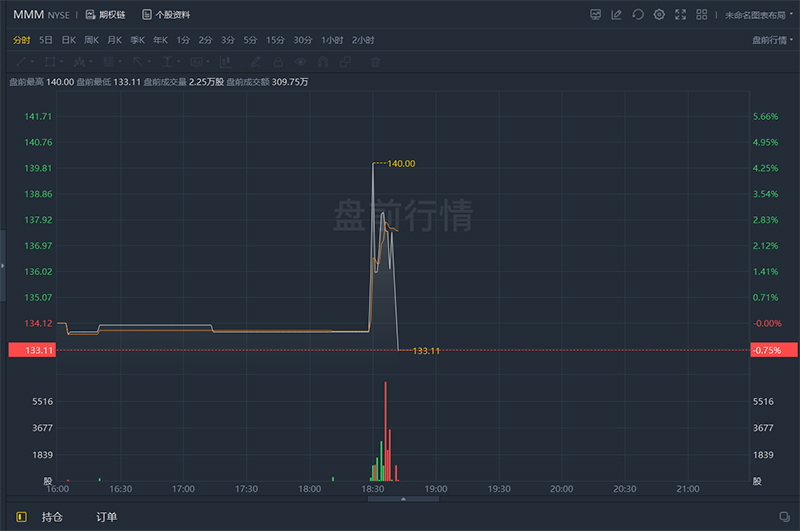Expand the 盘前行情 pre-market dropdown
Image resolution: width=800 pixels, height=531 pixels.
(x=772, y=40)
